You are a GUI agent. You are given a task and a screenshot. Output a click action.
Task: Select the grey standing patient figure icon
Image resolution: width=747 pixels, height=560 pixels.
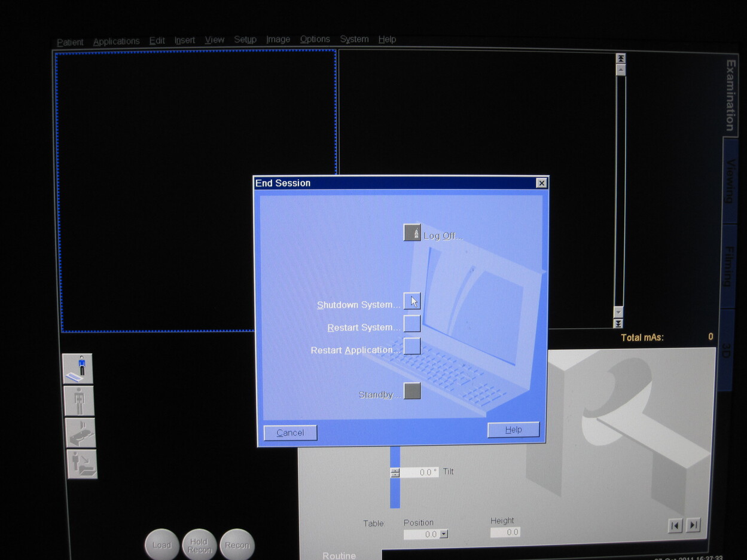click(x=80, y=400)
